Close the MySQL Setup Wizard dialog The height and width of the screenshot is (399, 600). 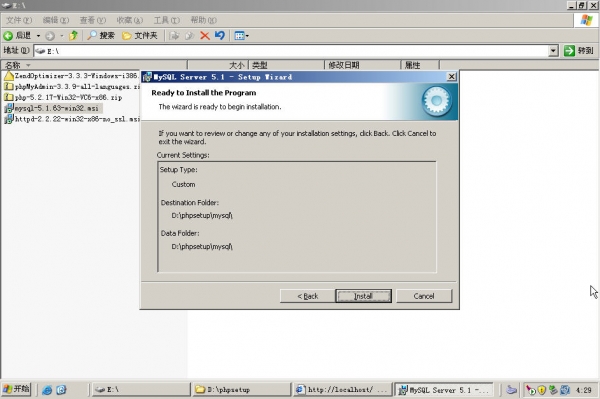[x=452, y=77]
